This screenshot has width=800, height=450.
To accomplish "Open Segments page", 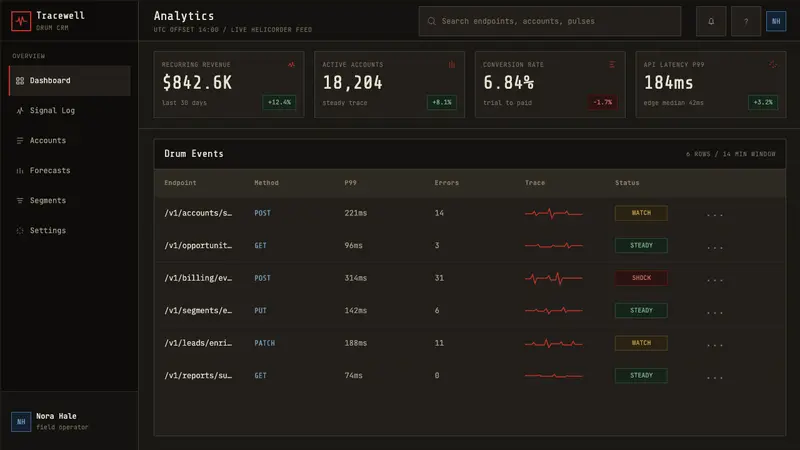I will click(x=69, y=201).
